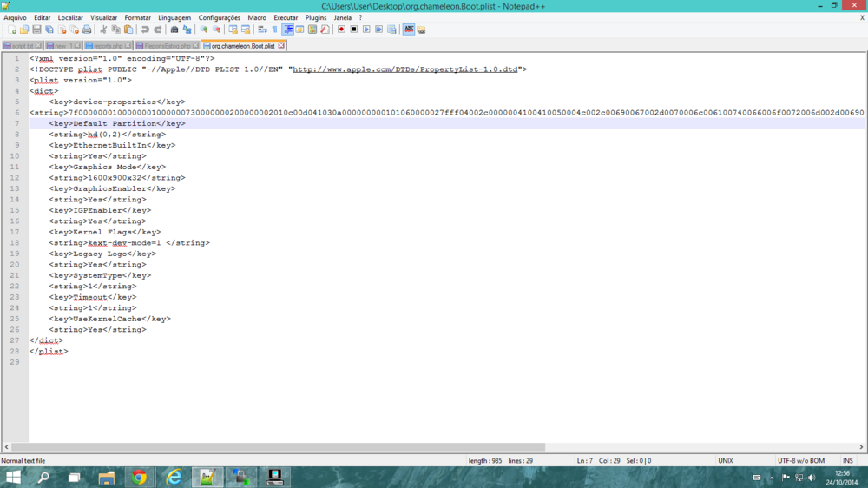868x488 pixels.
Task: Open the Linguagem menu
Action: (x=174, y=17)
